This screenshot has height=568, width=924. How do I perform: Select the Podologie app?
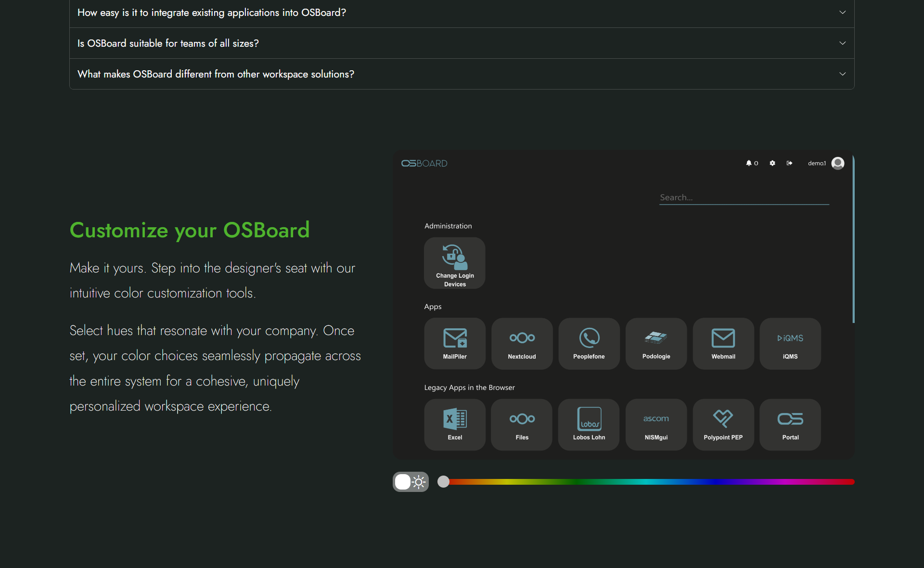[655, 343]
